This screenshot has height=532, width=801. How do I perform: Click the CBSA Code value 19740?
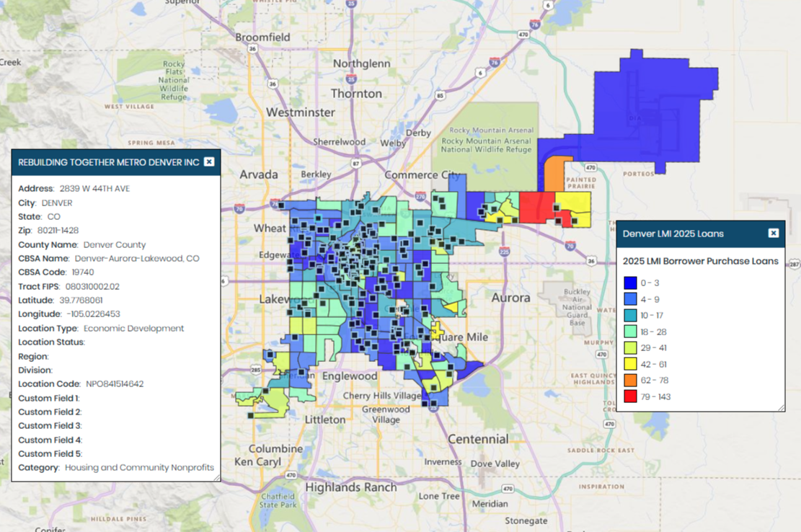click(x=83, y=272)
